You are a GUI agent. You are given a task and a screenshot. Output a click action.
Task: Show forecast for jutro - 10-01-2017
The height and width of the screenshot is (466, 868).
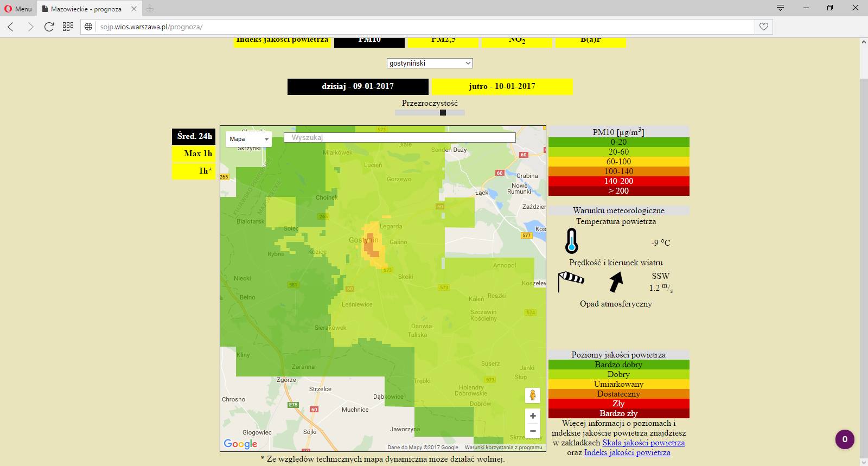pyautogui.click(x=502, y=86)
